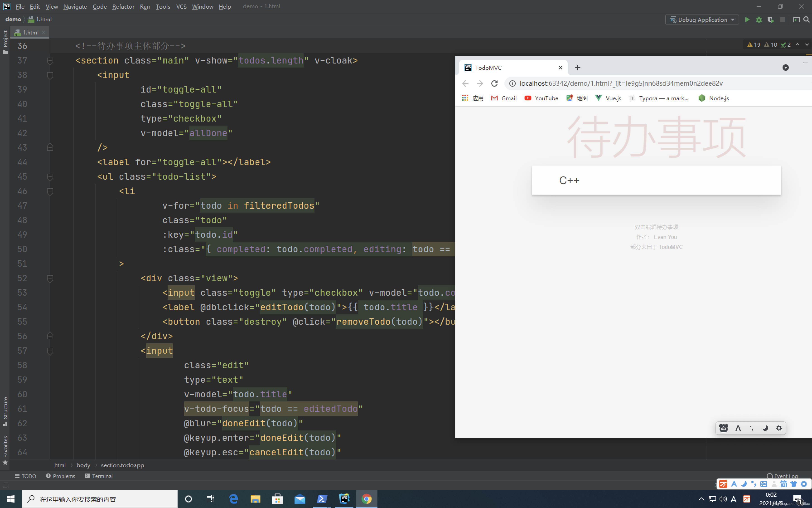812x508 pixels.
Task: Open the Evan You author link
Action: [665, 237]
